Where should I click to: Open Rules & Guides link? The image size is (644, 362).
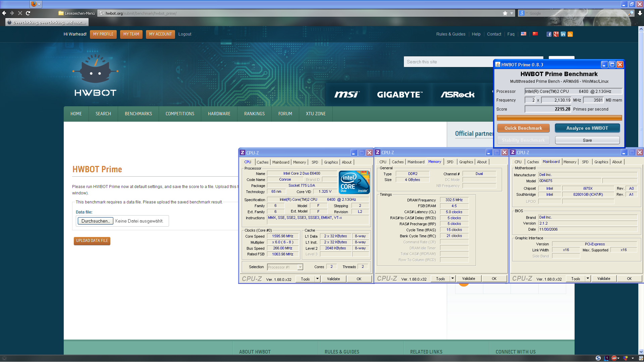pyautogui.click(x=451, y=34)
